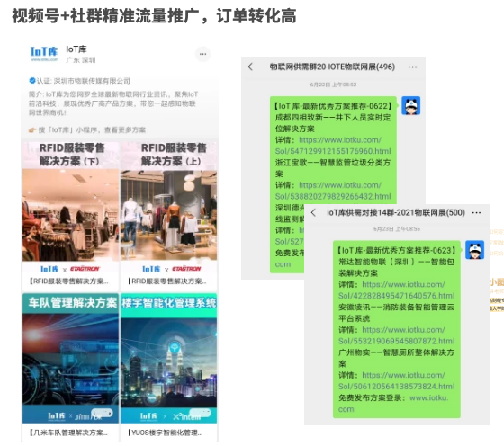
Task: Click the blue verified badge next to 认证
Action: (32, 81)
